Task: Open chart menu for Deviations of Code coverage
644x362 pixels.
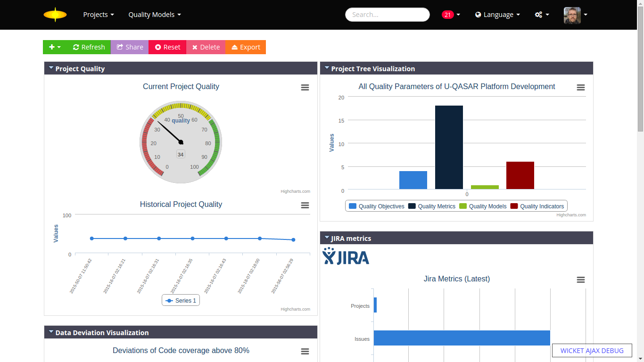Action: (305, 351)
